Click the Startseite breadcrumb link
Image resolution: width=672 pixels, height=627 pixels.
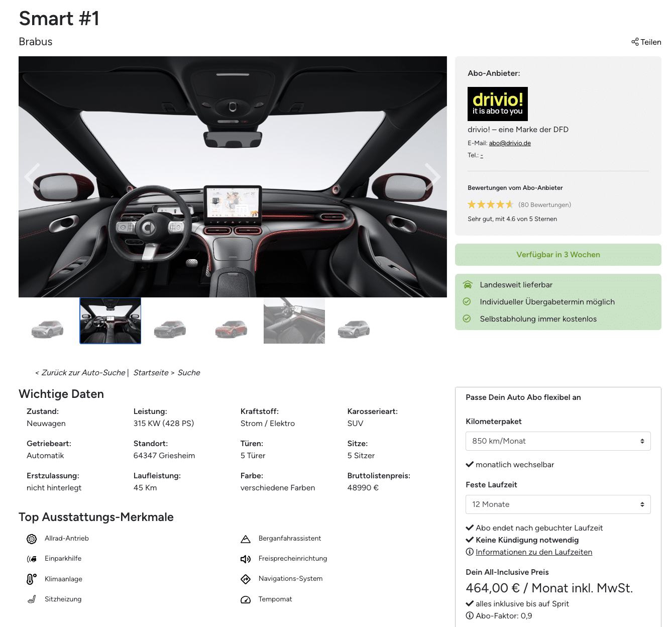[151, 372]
